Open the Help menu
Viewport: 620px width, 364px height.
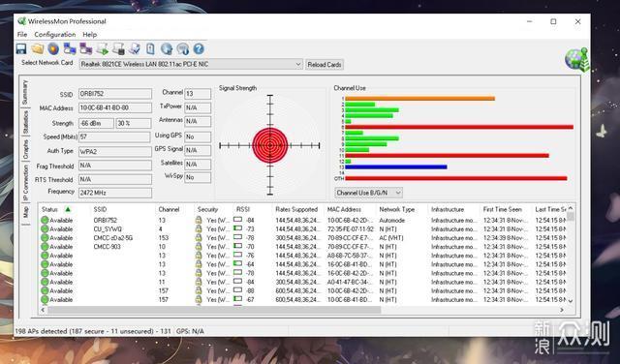[x=90, y=35]
